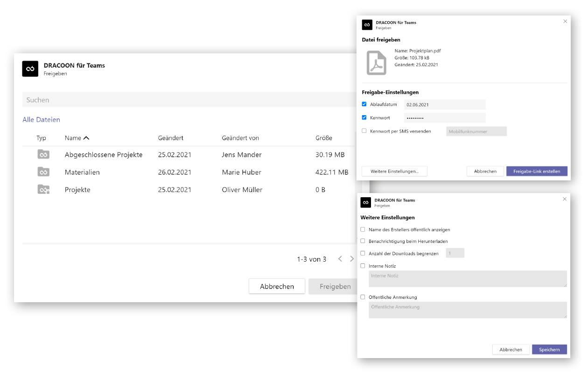Enable Benachrichtigung beim Herunterladen
The image size is (588, 373).
(x=363, y=241)
